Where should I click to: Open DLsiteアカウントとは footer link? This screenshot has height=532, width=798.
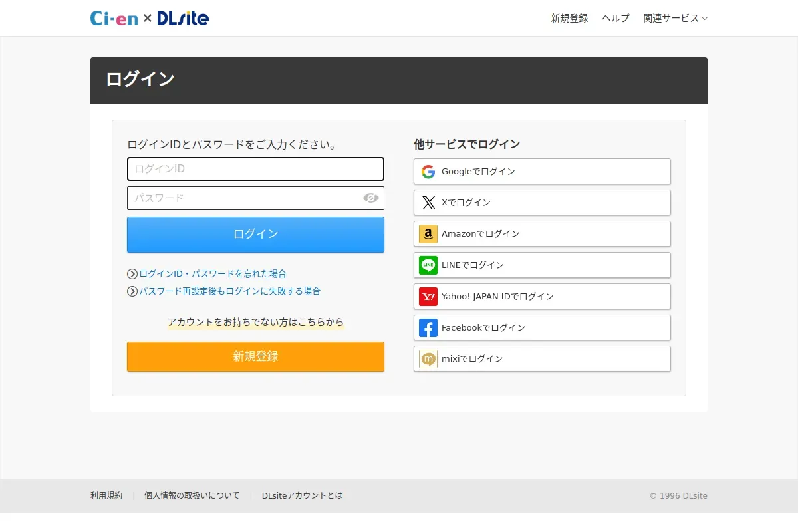(x=302, y=496)
